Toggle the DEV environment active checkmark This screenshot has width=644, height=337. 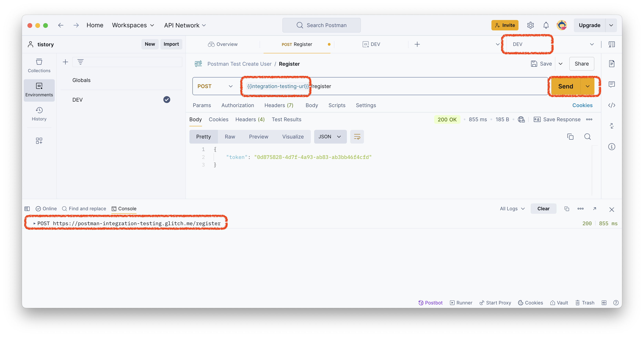coord(166,99)
